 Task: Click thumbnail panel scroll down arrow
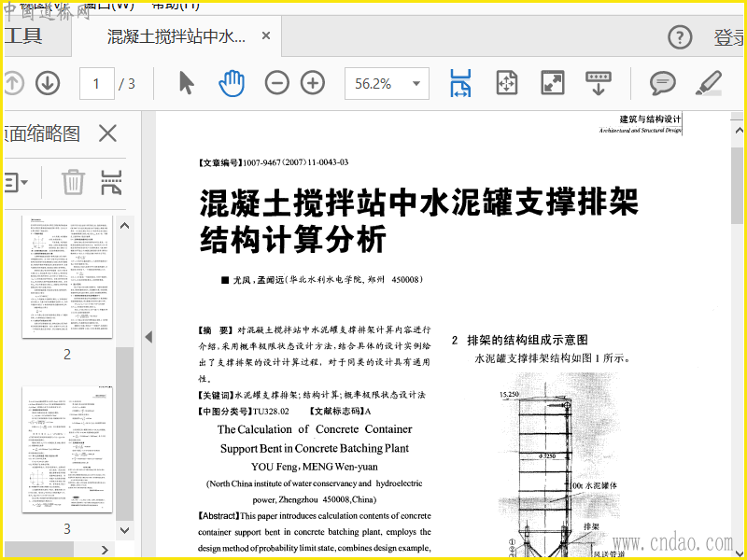(x=125, y=530)
